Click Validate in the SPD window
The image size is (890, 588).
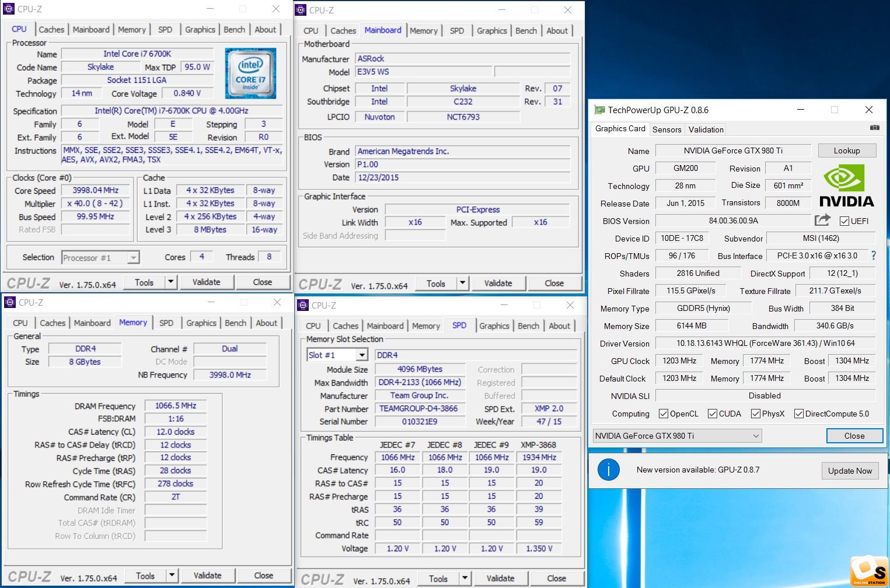pos(501,578)
